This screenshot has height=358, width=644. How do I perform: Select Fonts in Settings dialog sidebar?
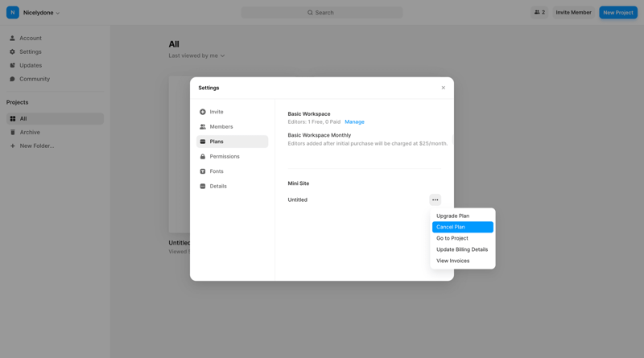(x=232, y=171)
